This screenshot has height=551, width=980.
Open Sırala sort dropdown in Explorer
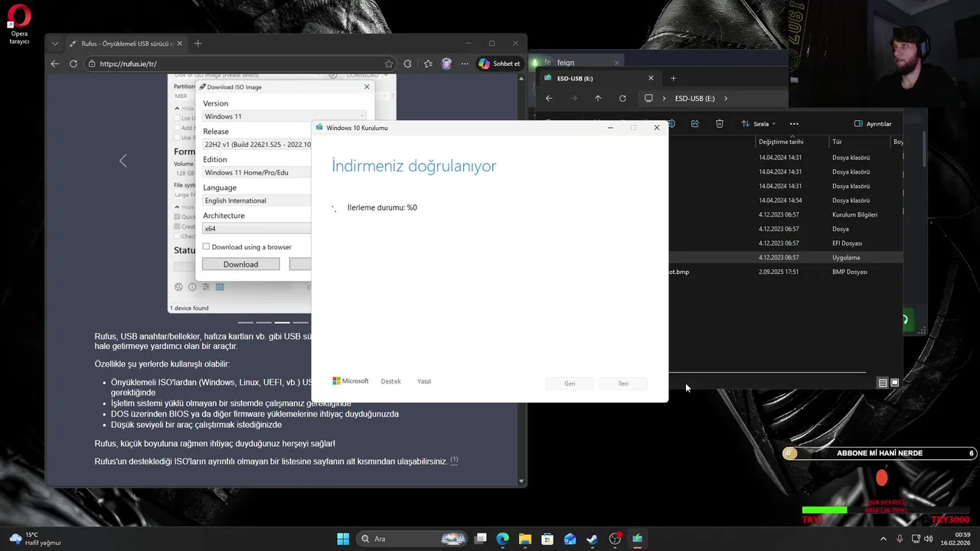[x=758, y=123]
